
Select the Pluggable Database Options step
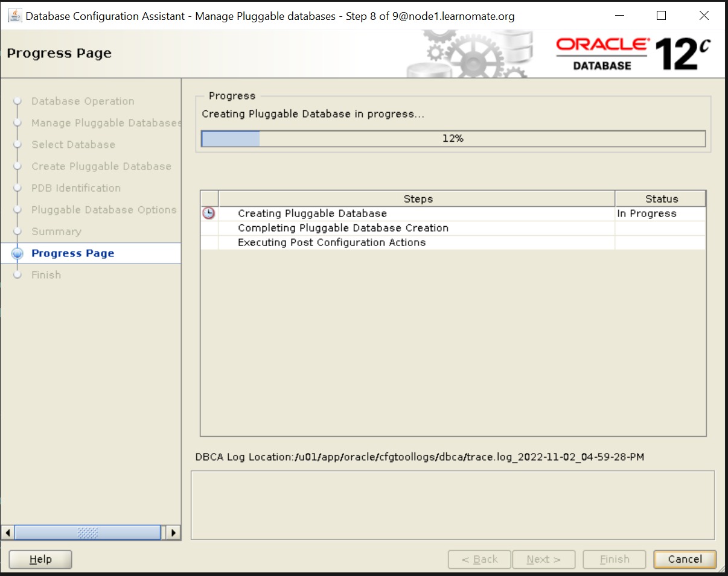click(104, 210)
